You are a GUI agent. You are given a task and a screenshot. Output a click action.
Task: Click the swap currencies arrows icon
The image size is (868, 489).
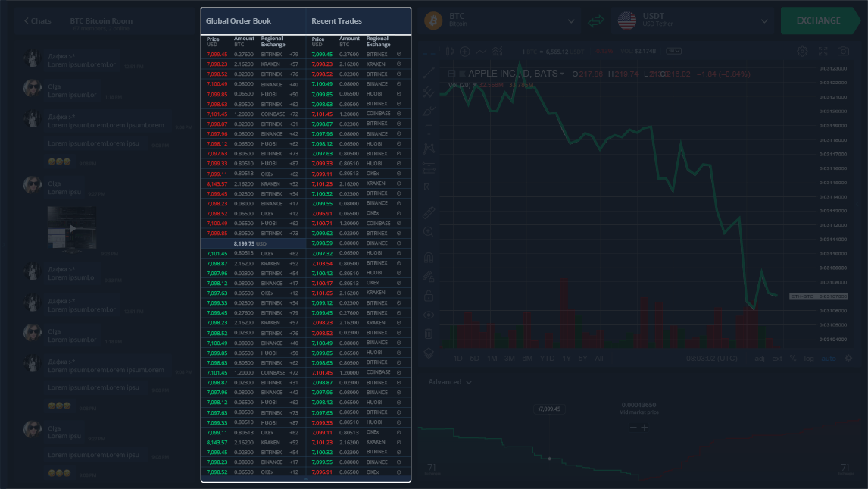598,20
